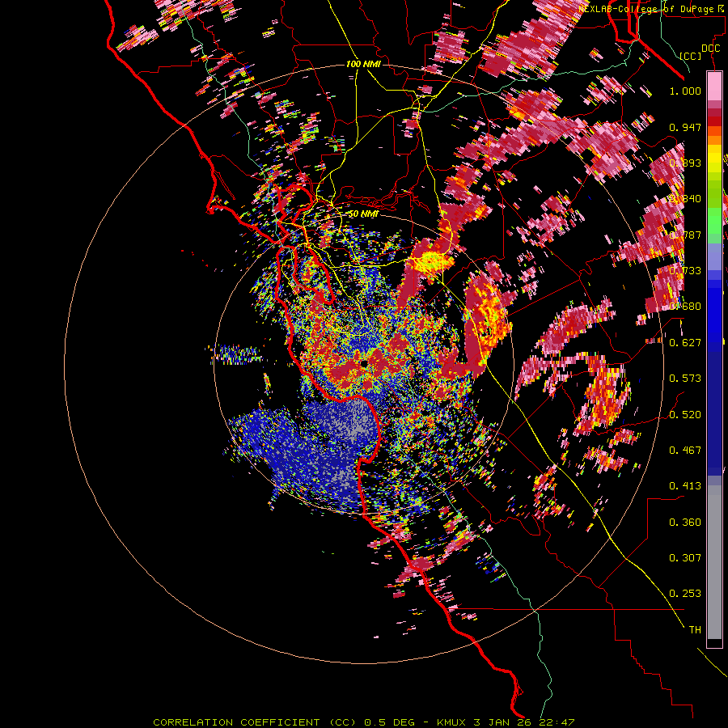Screen dimensions: 728x728
Task: Click the 0.307 scale value
Action: tap(685, 558)
